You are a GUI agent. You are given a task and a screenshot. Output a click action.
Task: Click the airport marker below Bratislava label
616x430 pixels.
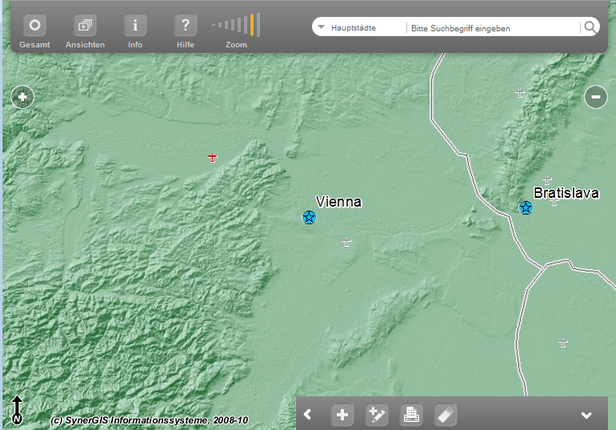pos(554,203)
